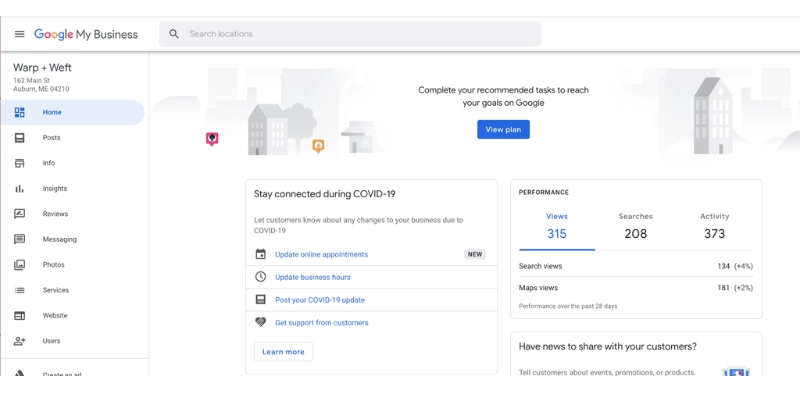Click the Stay connected during COVID-19 heading
The height and width of the screenshot is (400, 800).
coord(324,194)
